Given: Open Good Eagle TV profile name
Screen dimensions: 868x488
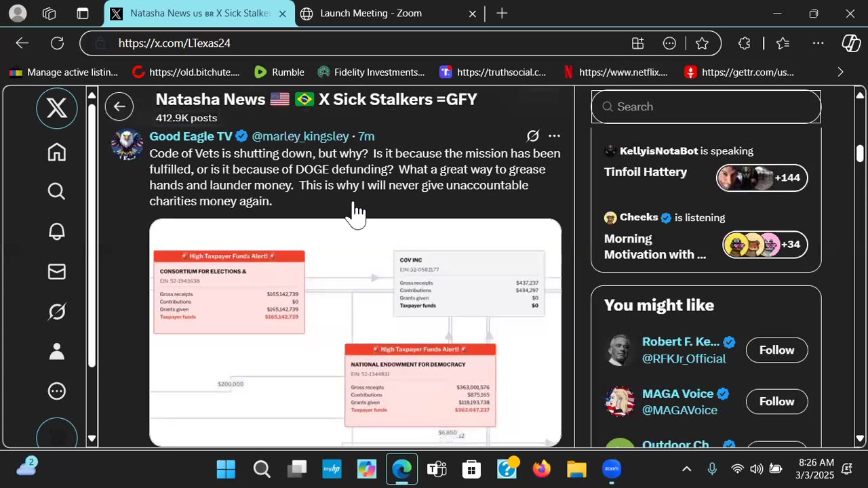Looking at the screenshot, I should tap(191, 136).
